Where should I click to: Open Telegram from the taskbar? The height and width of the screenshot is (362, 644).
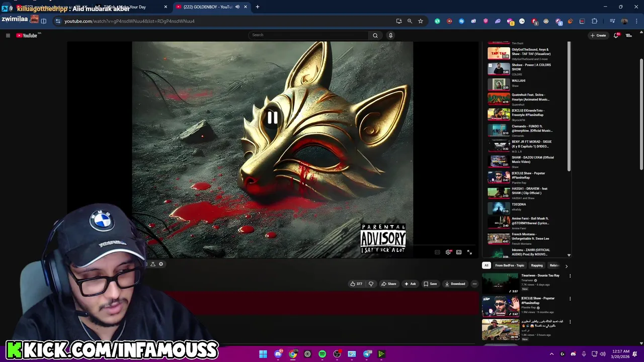point(367,354)
